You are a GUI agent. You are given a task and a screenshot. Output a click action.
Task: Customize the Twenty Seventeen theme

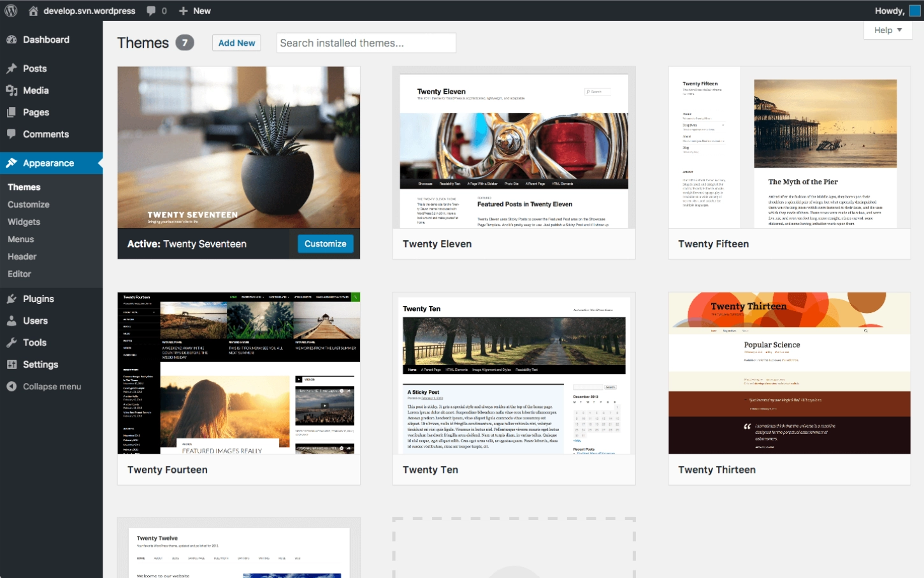point(325,243)
